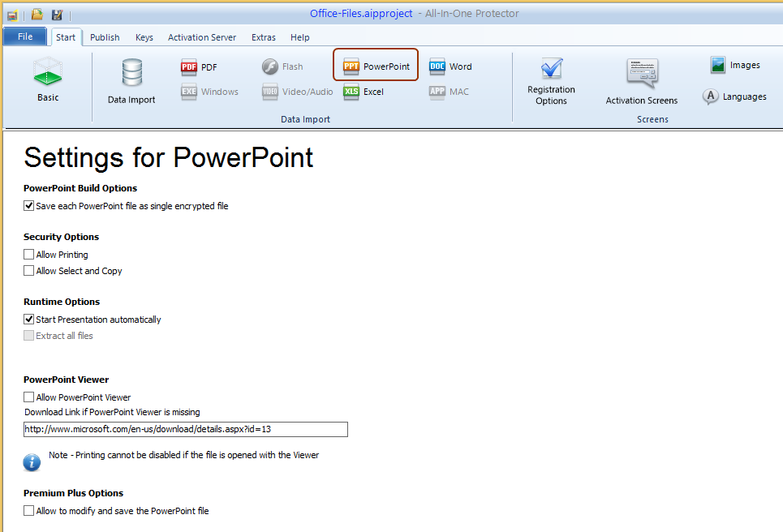Click the Data Import database icon
The width and height of the screenshot is (783, 532).
[131, 73]
